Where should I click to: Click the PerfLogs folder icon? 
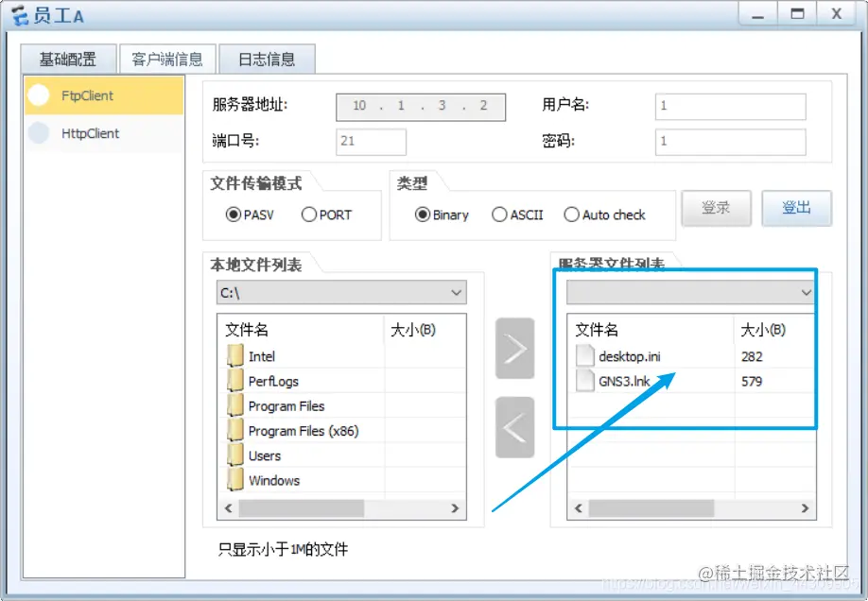click(235, 381)
